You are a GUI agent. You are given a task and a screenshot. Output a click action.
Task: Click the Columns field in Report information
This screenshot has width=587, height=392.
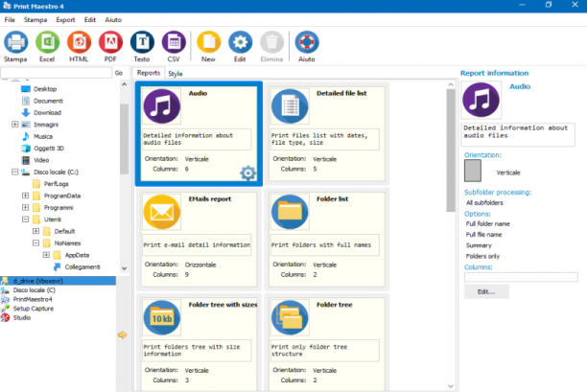pyautogui.click(x=521, y=277)
